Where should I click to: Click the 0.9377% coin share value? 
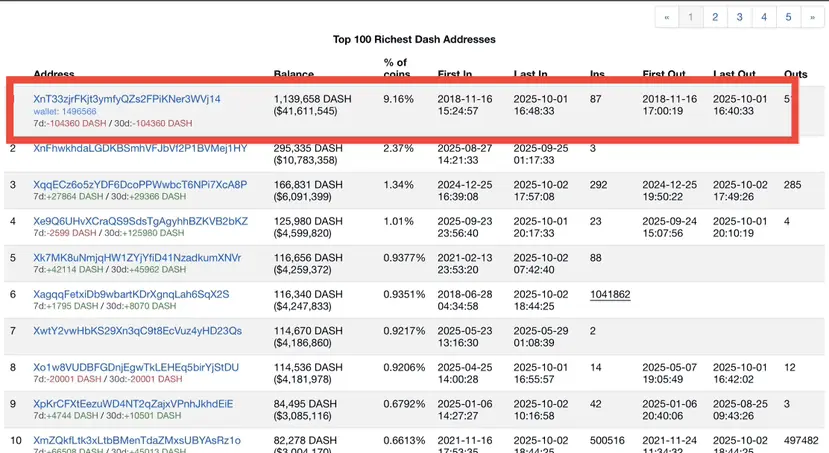click(x=404, y=257)
